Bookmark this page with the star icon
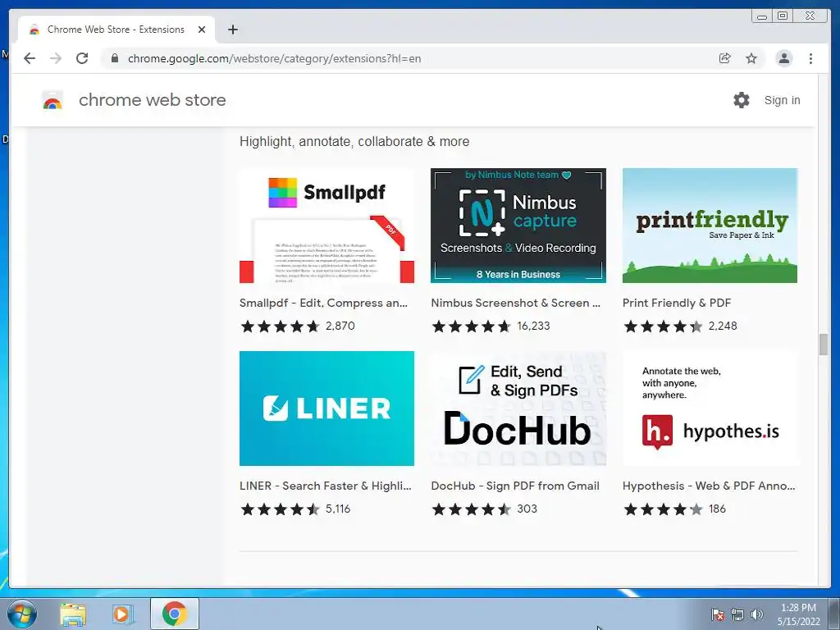Image resolution: width=840 pixels, height=630 pixels. tap(751, 58)
